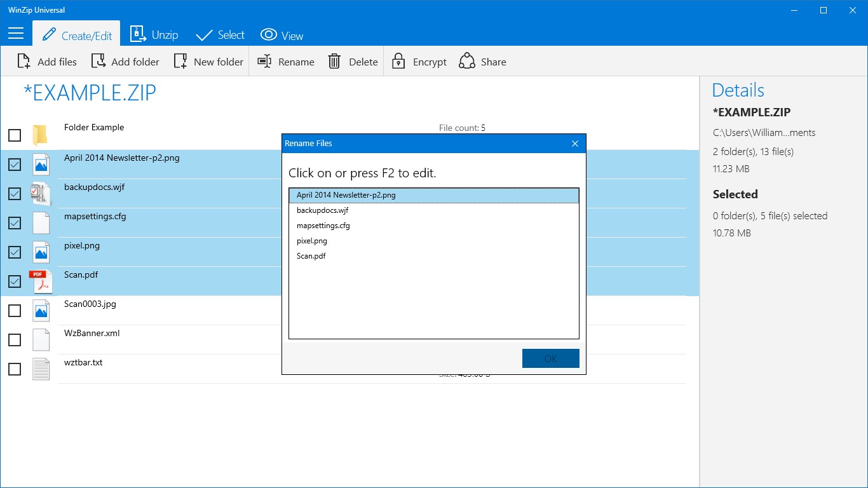Uncheck the April 2014 Newsletter-p2.png checkbox

click(14, 164)
